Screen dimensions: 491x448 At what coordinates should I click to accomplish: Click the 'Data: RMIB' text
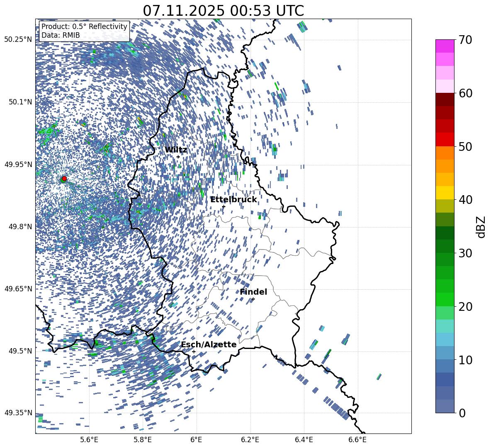[61, 35]
